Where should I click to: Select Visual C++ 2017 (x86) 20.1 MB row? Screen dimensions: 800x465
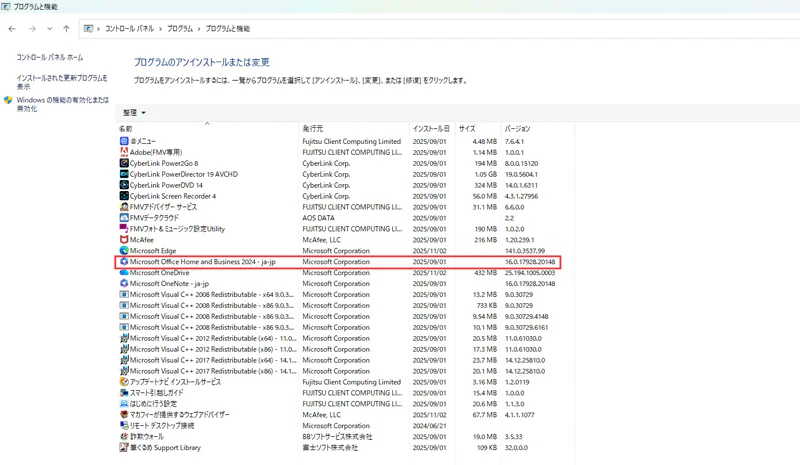pos(338,371)
